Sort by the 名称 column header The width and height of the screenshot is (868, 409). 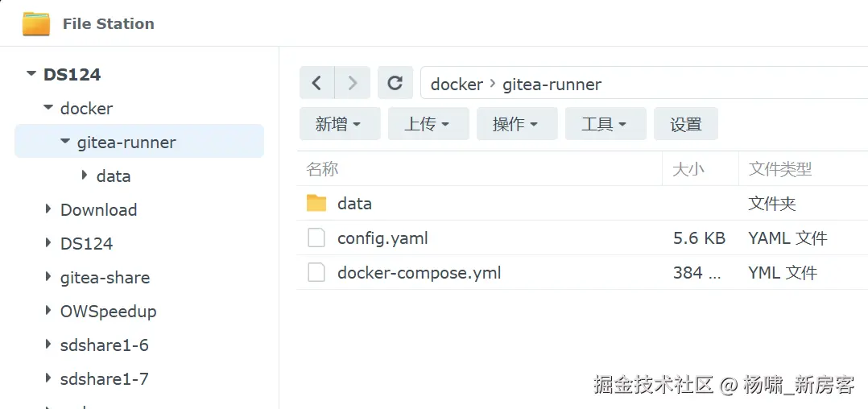click(322, 169)
